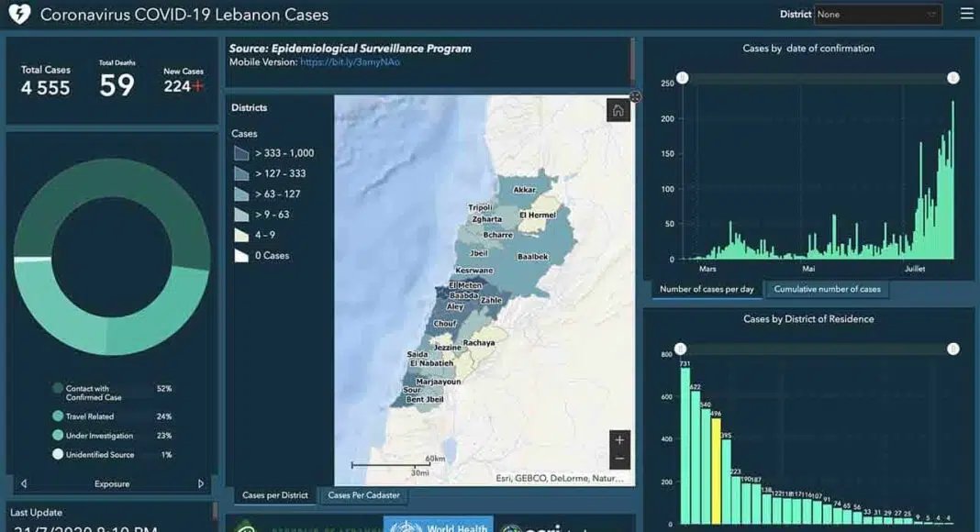
Task: Click the World Health Organization logo
Action: (438, 526)
